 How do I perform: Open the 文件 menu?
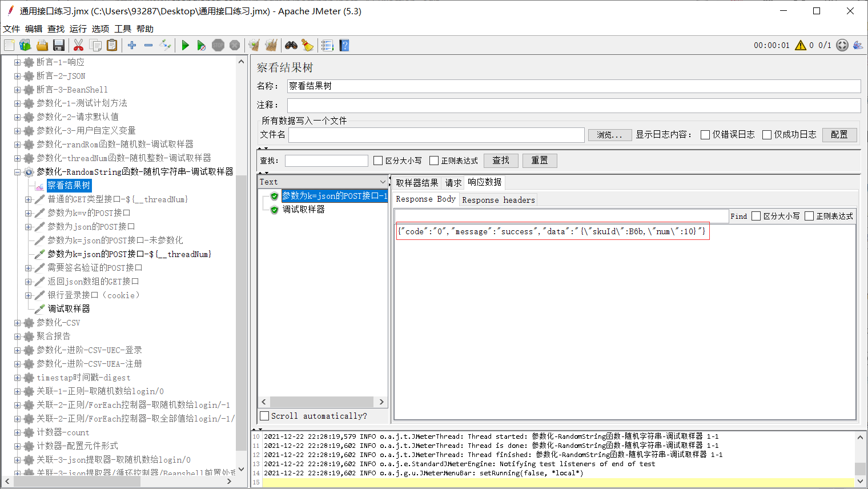click(11, 29)
